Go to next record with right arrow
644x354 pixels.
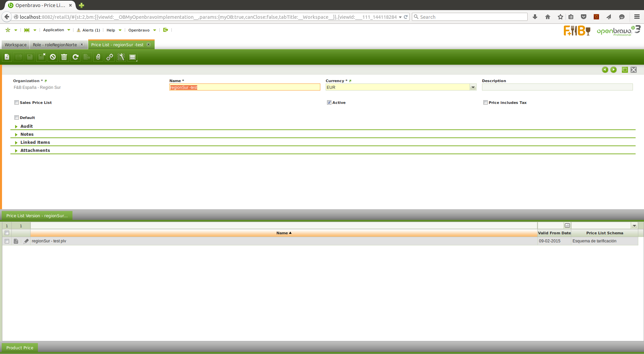613,70
